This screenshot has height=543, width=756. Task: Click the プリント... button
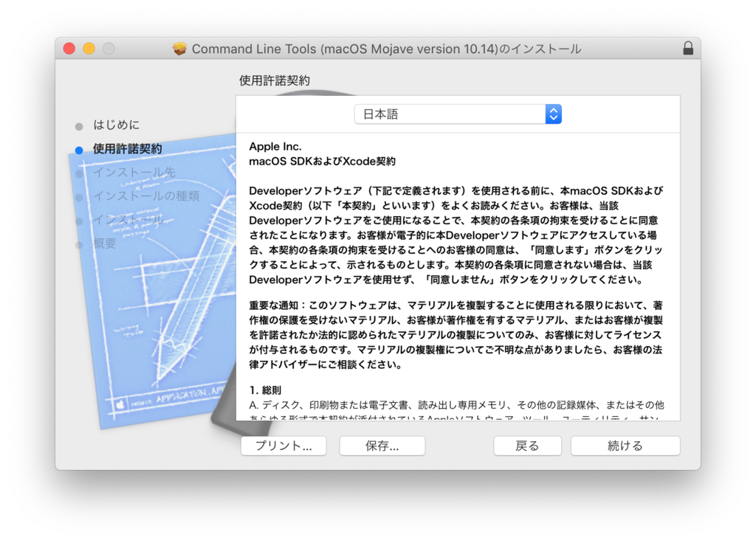click(283, 446)
